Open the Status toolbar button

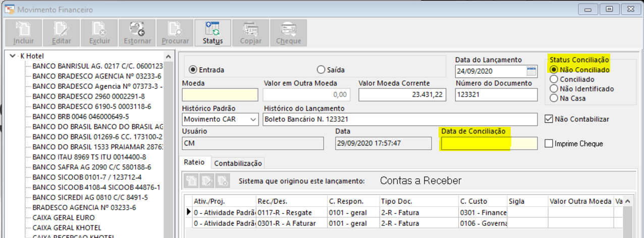212,33
